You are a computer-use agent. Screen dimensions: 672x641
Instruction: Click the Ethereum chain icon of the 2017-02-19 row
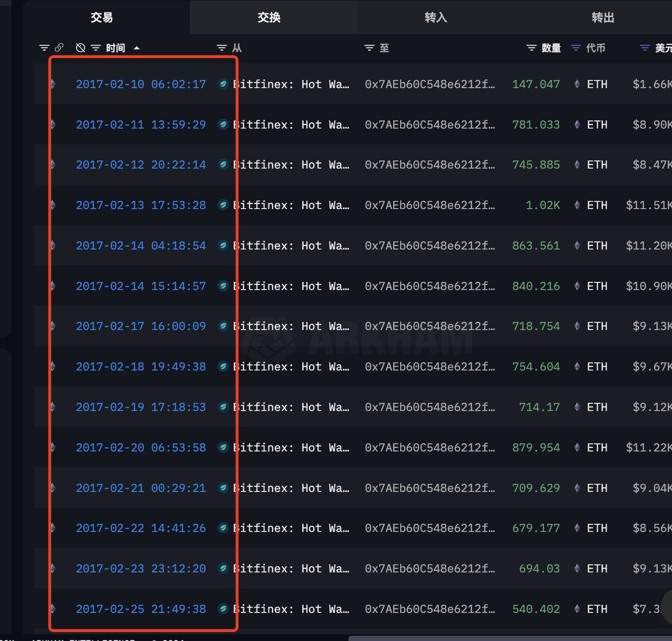click(53, 407)
